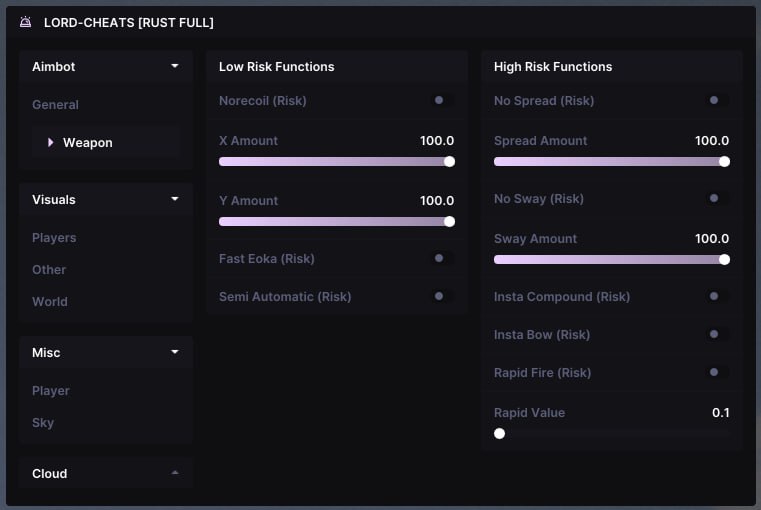Collapse the Visuals section
This screenshot has height=510, width=761.
click(175, 199)
